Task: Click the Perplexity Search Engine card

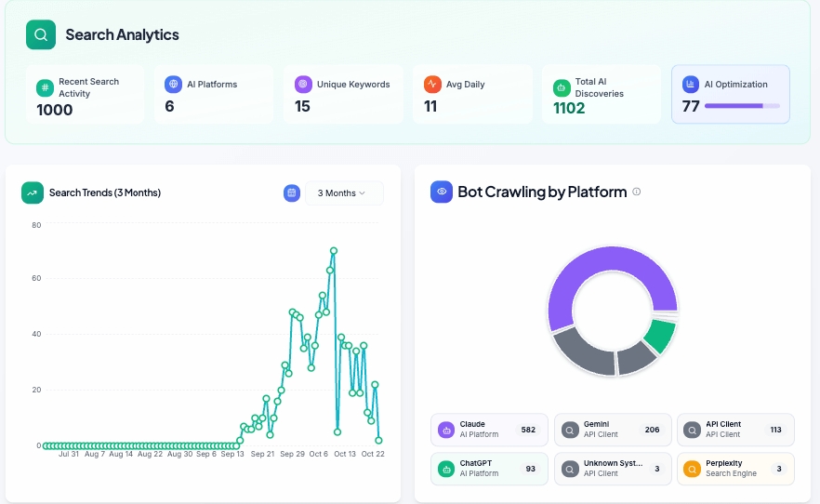Action: click(735, 469)
